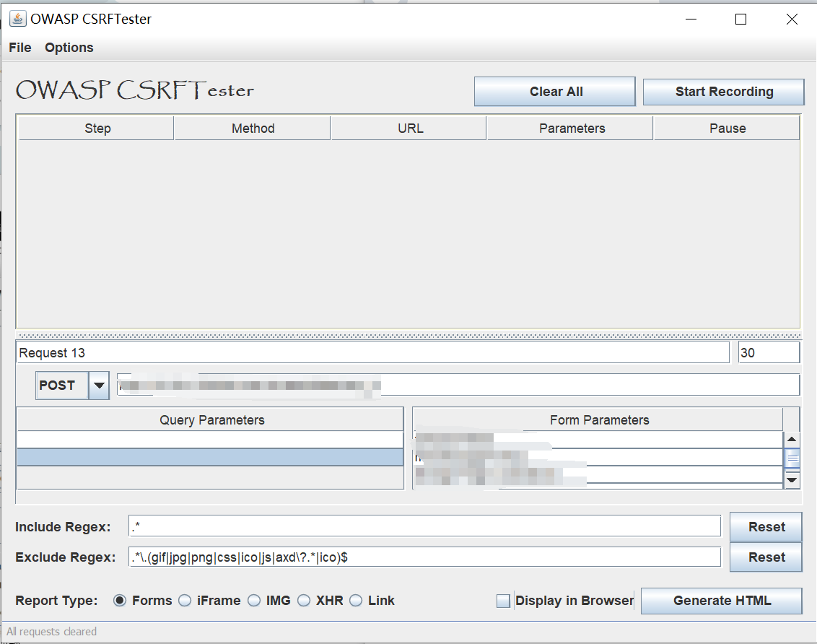Screen dimensions: 817x644
Task: Click the 'All requests cleared' status text
Action: 51,632
